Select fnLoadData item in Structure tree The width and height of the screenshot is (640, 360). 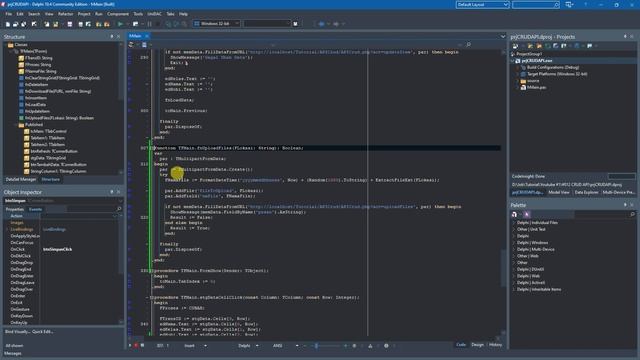tap(35, 104)
